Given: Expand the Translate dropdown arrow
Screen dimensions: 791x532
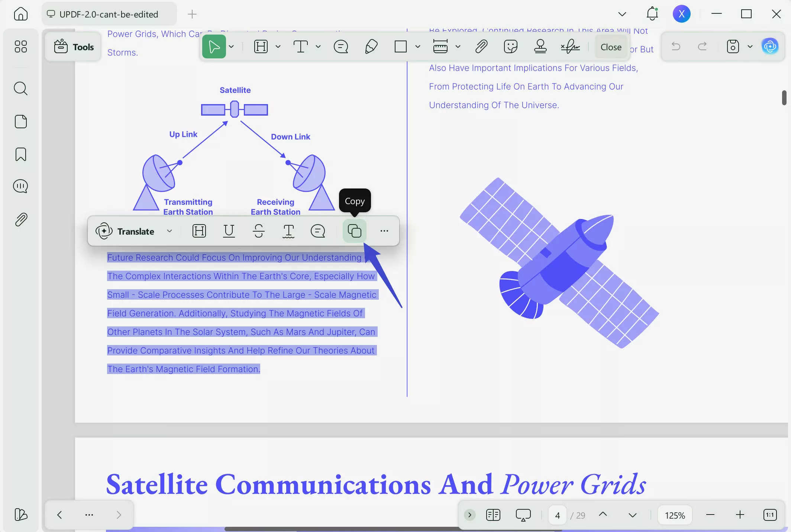Looking at the screenshot, I should tap(169, 231).
